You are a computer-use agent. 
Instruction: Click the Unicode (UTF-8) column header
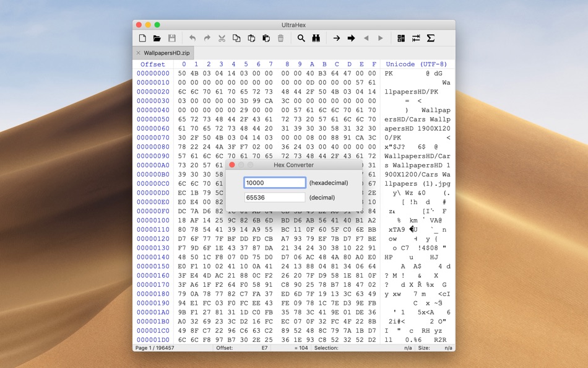click(417, 64)
